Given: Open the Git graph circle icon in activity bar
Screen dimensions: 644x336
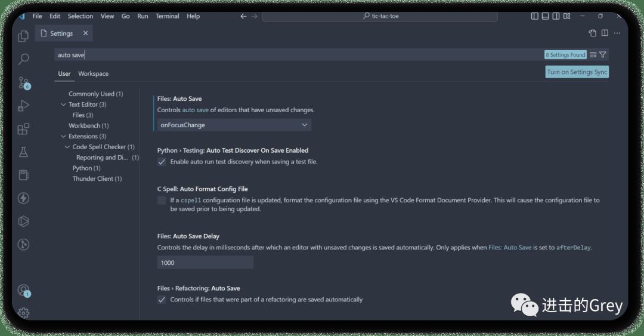Looking at the screenshot, I should (x=23, y=244).
